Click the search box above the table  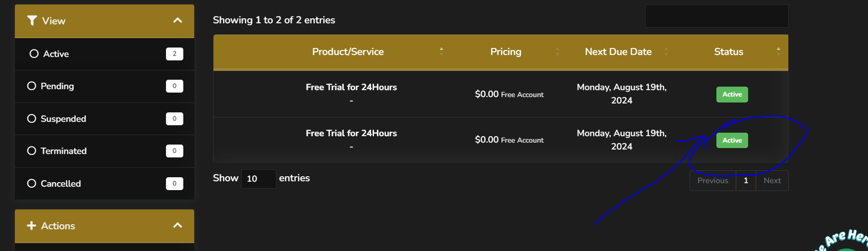(716, 16)
